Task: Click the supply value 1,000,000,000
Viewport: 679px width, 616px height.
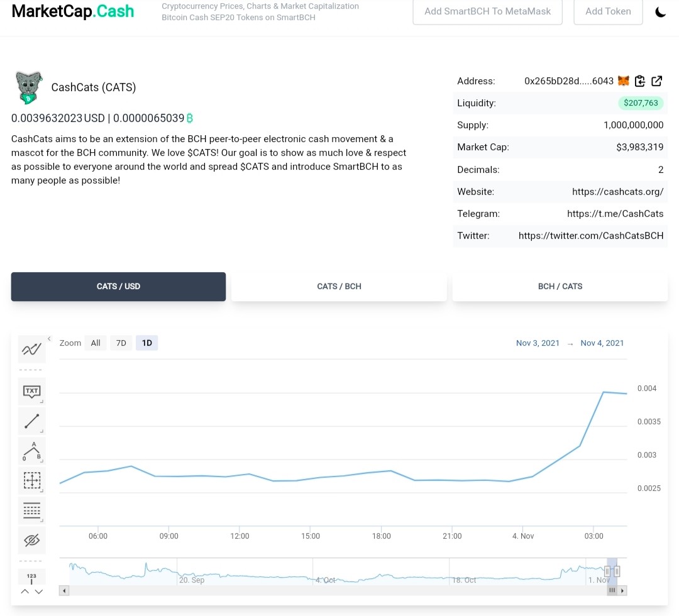Action: coord(633,125)
